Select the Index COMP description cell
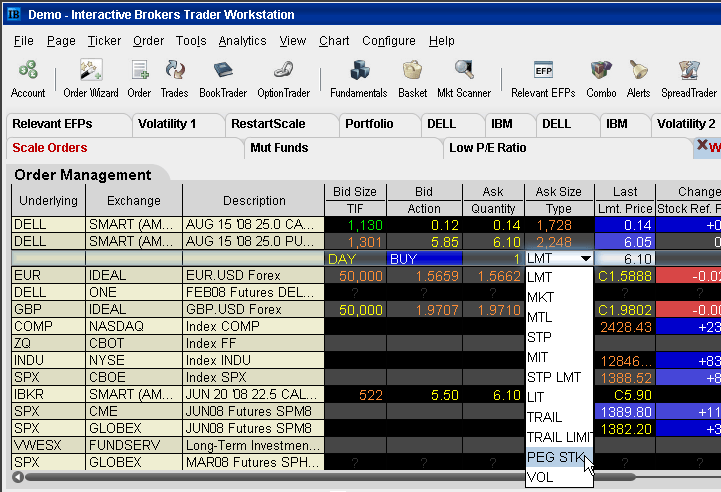The image size is (721, 492). tap(254, 326)
